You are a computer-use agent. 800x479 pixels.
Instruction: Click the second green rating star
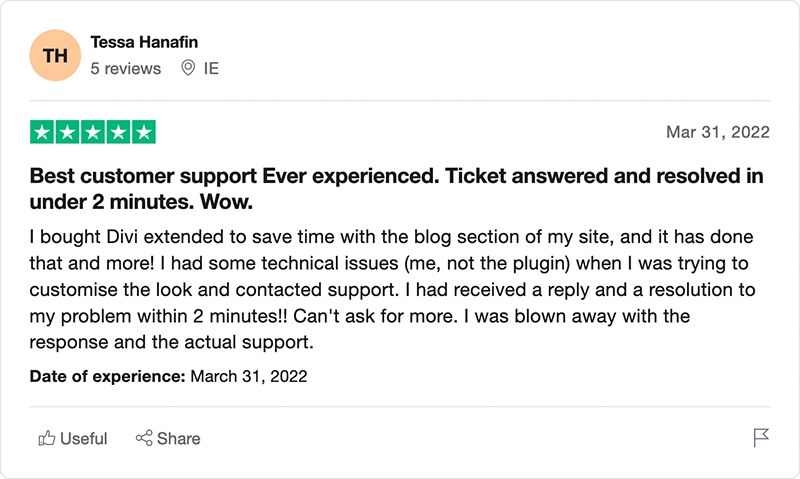67,132
